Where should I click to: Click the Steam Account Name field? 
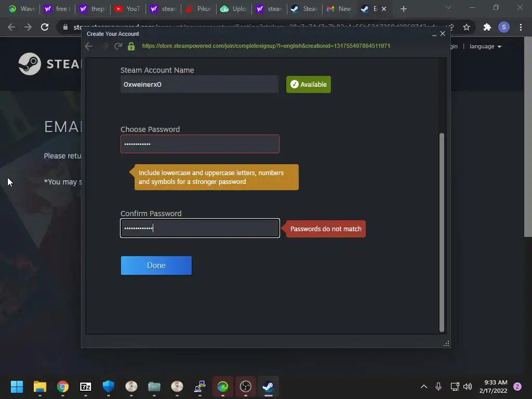(x=199, y=85)
